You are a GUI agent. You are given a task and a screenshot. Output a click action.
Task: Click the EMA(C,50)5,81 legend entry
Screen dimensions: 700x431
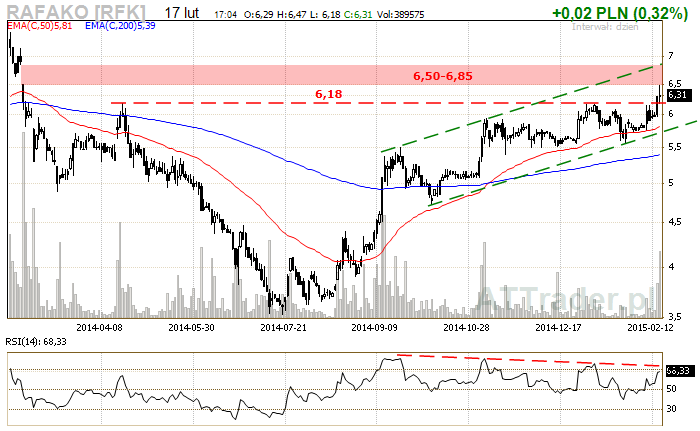coord(40,26)
